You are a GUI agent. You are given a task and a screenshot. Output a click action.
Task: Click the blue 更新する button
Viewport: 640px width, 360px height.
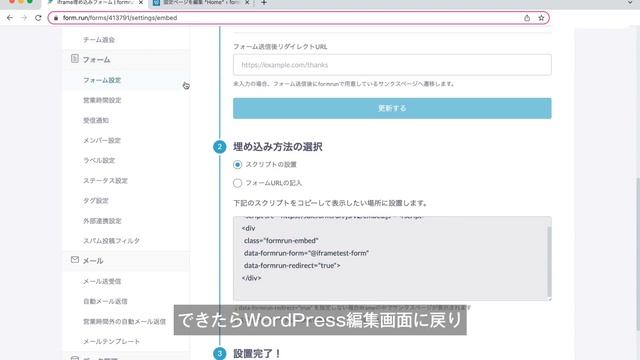tap(392, 108)
